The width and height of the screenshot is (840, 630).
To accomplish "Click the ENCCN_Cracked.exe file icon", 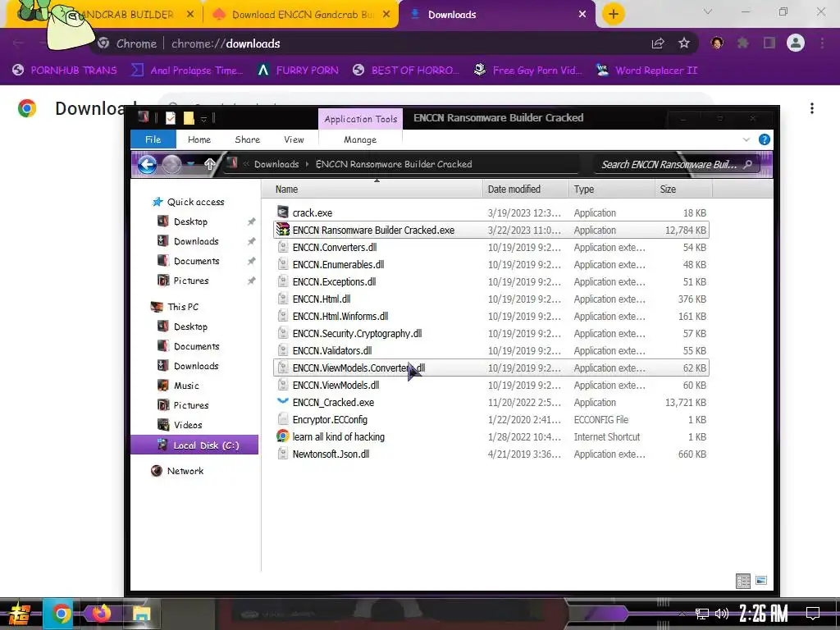I will (283, 402).
